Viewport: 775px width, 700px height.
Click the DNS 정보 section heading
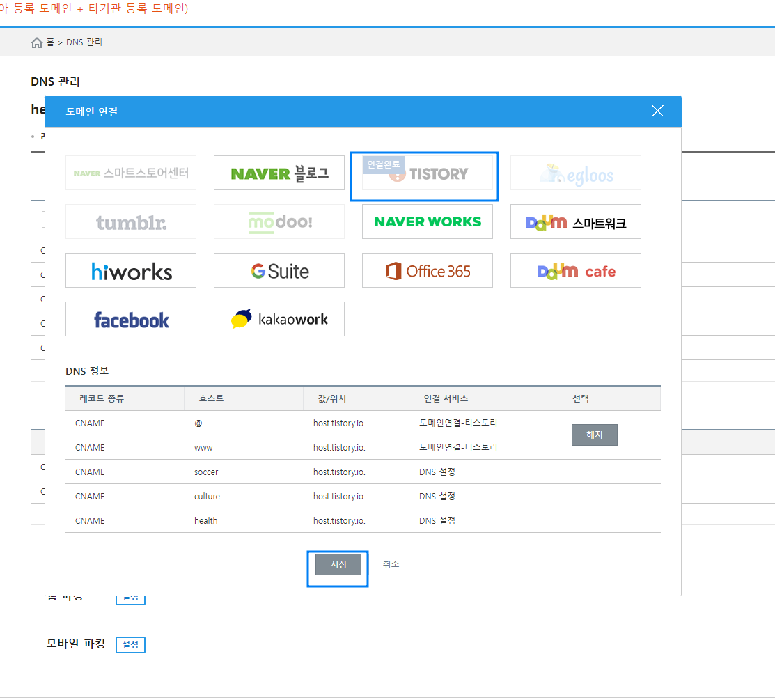87,371
